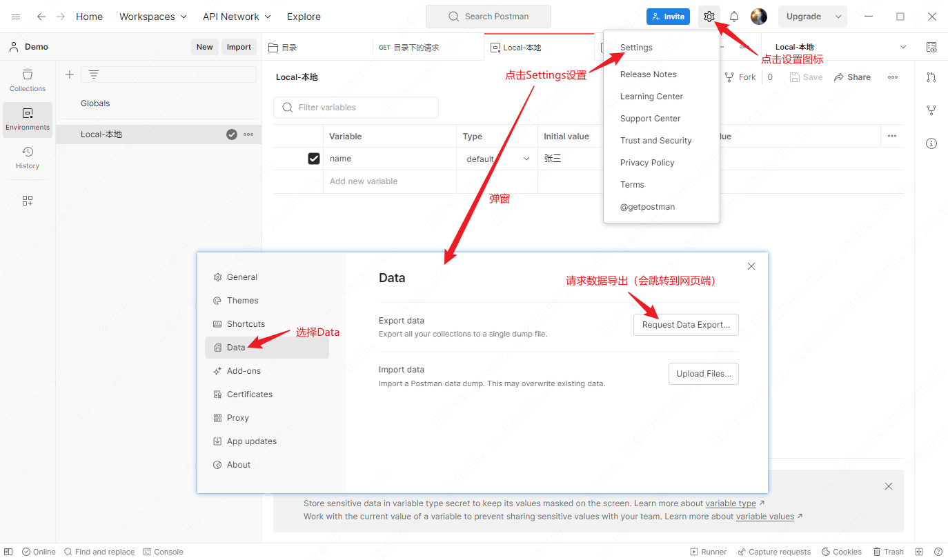948x560 pixels.
Task: Create a new environment with plus icon
Action: tap(70, 74)
